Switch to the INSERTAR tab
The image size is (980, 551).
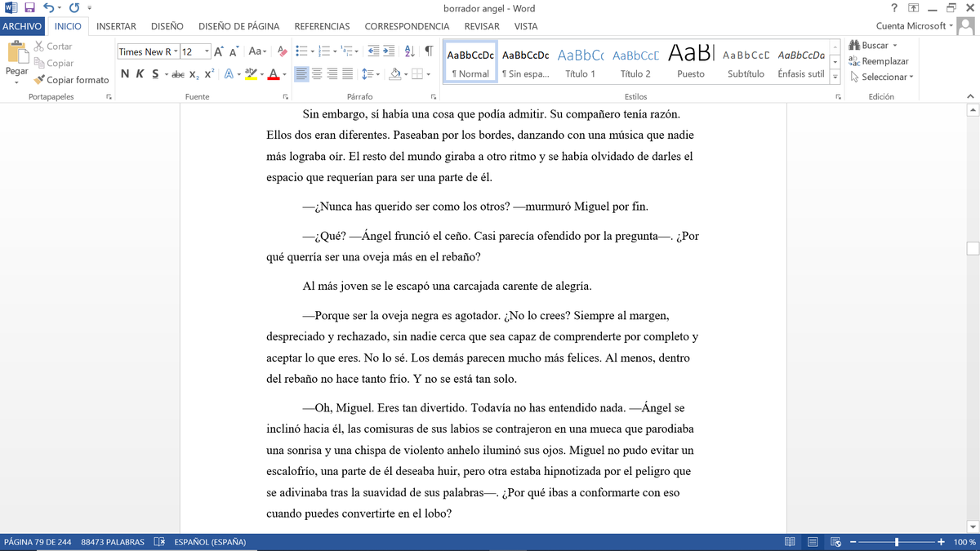[x=116, y=26]
